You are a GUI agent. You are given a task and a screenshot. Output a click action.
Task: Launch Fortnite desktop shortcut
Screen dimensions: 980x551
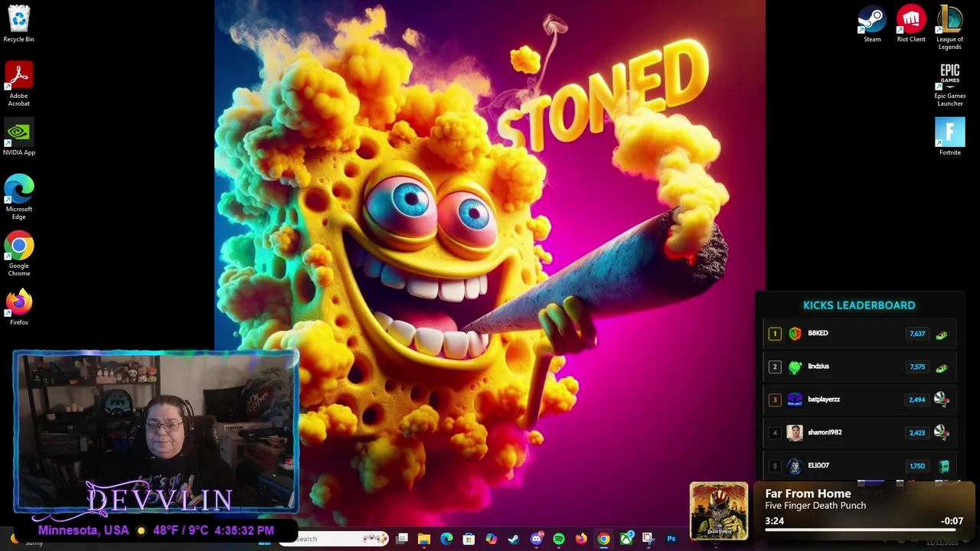pyautogui.click(x=949, y=137)
